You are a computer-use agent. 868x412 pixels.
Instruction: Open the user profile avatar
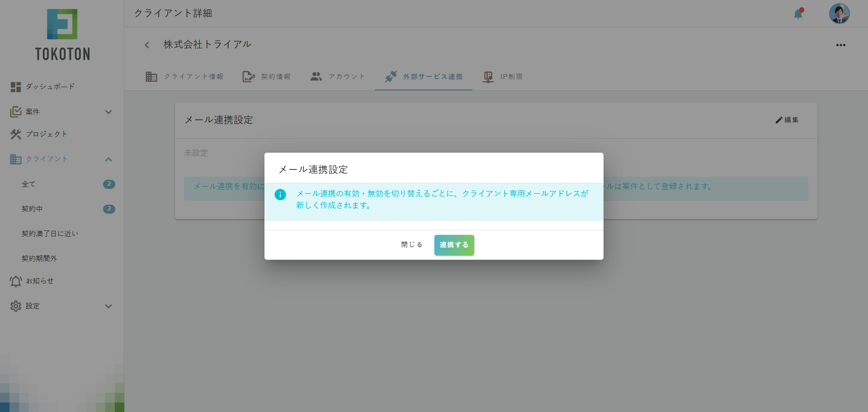(839, 14)
